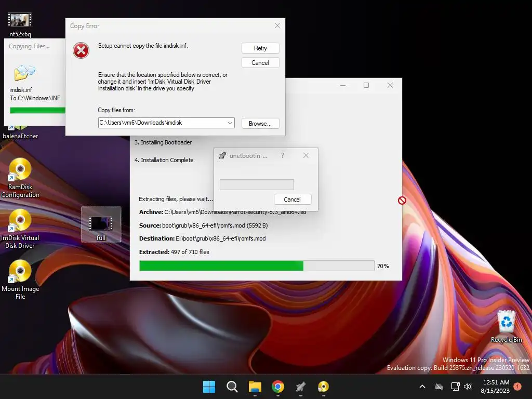Click the help question mark in unetbootin dialog

tap(282, 155)
